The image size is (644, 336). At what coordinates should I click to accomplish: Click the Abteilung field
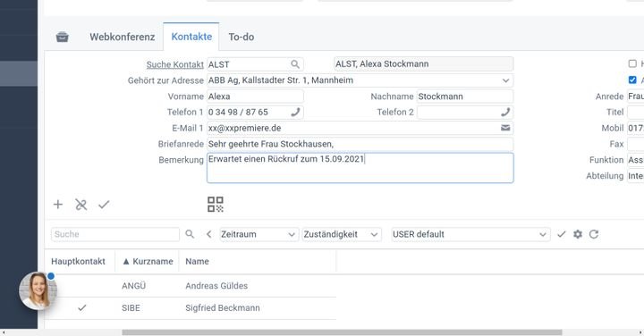[635, 176]
